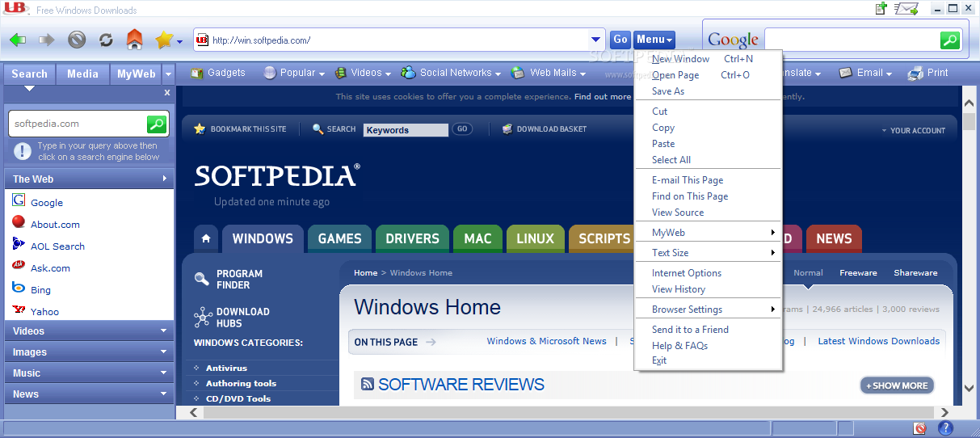
Task: Open the DRIVERS category tab
Action: pos(412,238)
